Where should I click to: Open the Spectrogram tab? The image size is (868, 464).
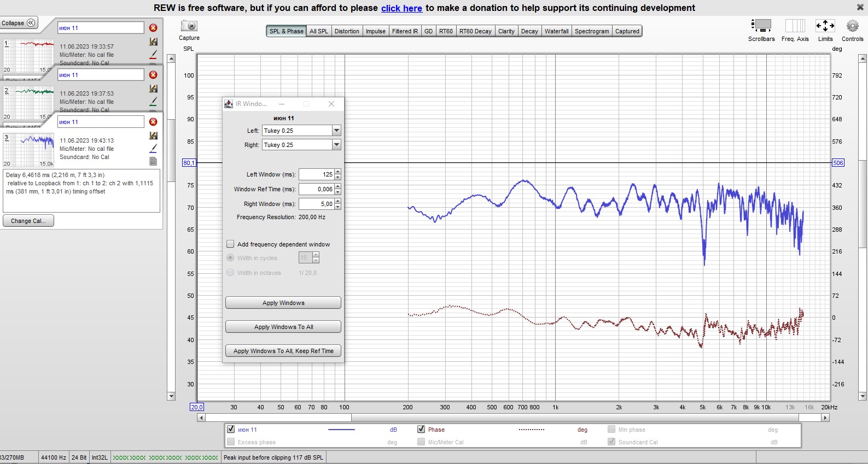(592, 31)
